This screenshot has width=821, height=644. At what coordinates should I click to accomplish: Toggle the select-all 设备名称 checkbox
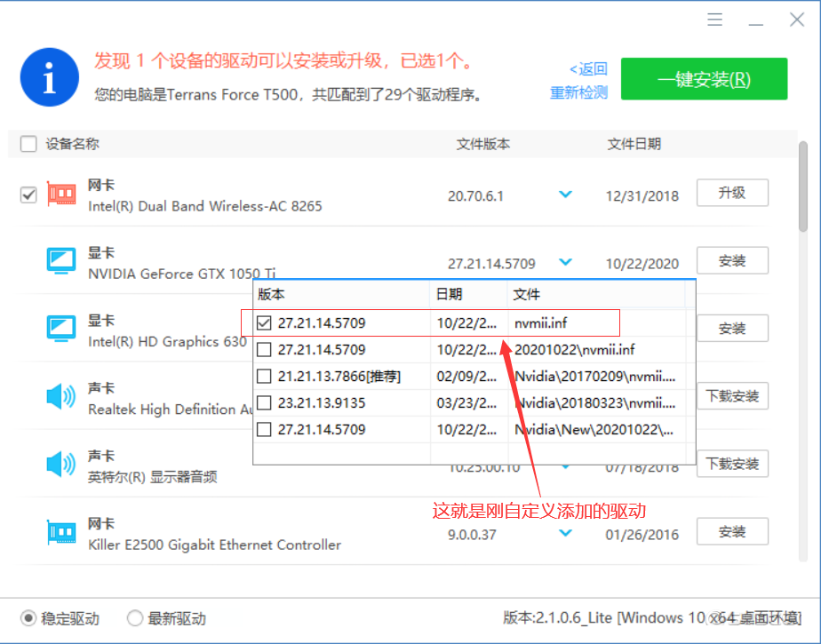click(x=28, y=144)
